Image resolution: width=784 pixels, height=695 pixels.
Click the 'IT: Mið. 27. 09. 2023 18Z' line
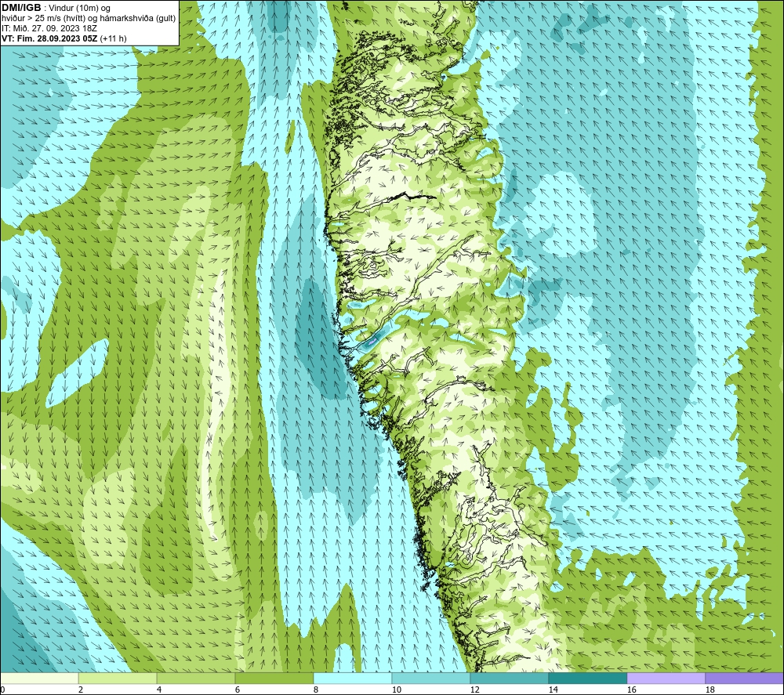[x=49, y=28]
